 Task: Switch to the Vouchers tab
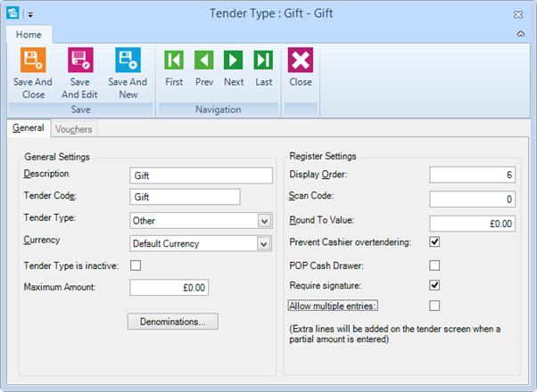[74, 129]
